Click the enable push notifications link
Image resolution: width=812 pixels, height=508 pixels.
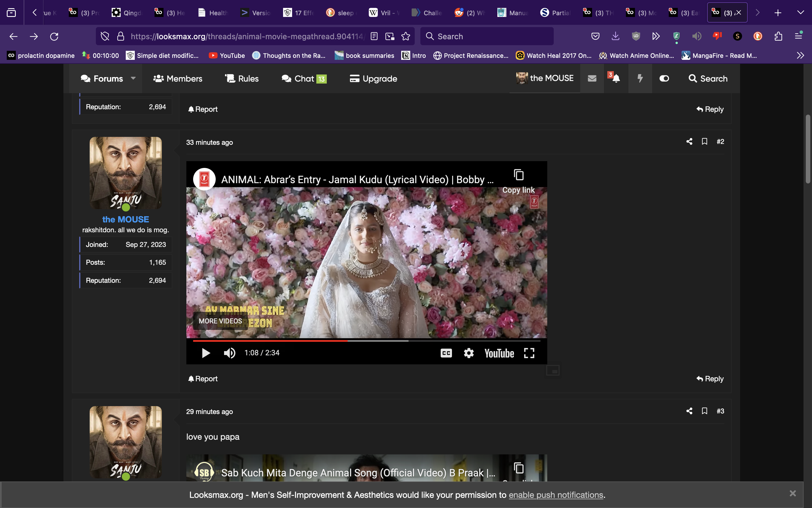point(556,495)
